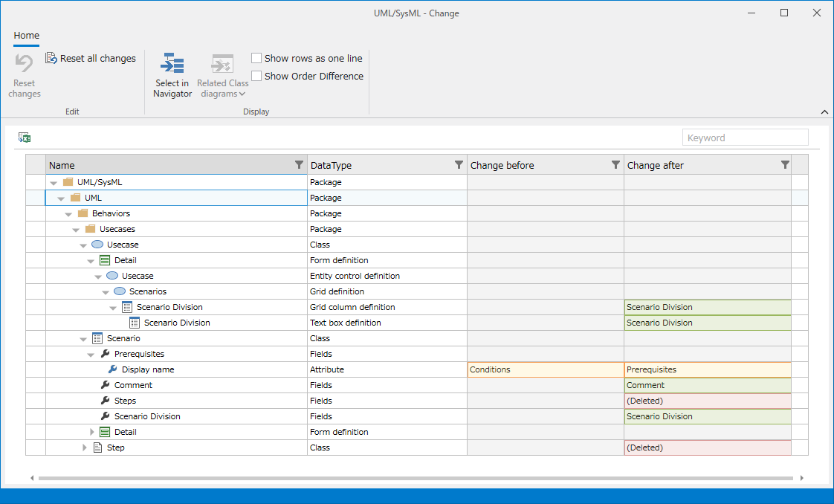Select (Deleted) cell in Steps row
Screen dimensions: 834x504
(708, 401)
